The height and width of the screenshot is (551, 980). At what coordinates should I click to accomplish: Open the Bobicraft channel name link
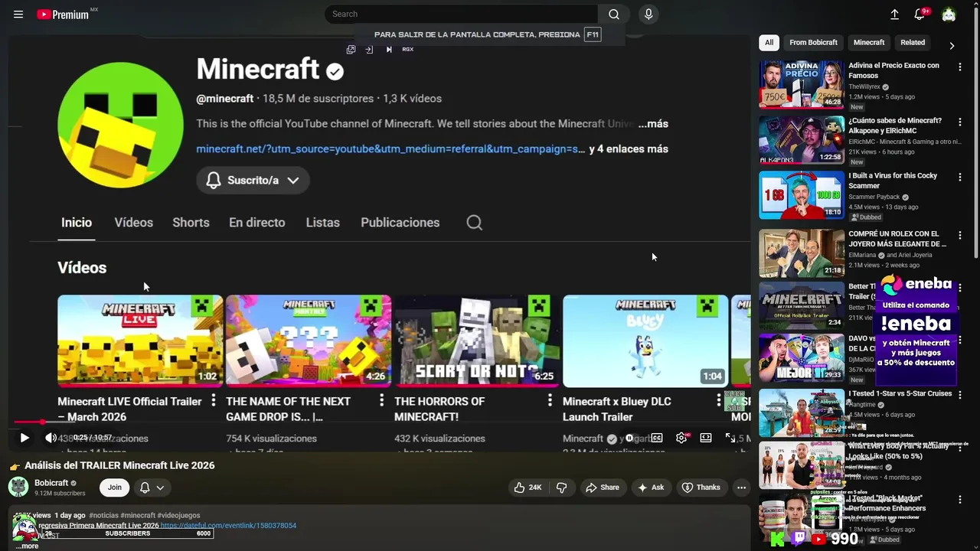pyautogui.click(x=51, y=483)
